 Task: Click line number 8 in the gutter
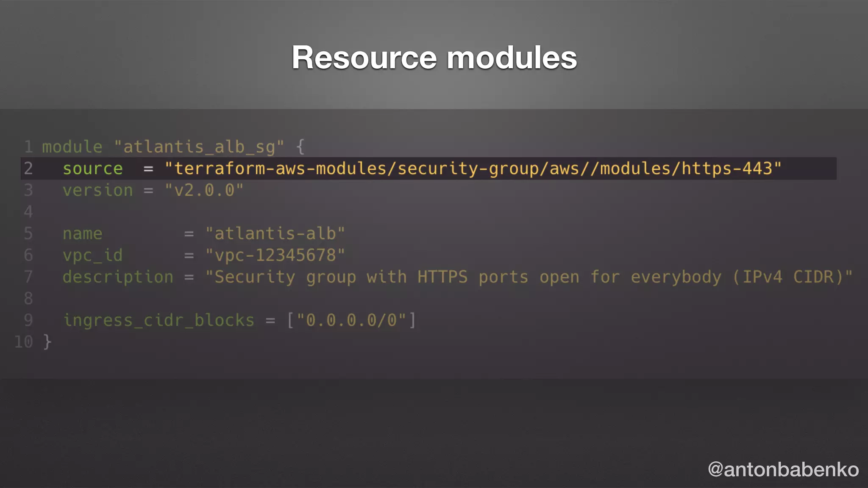tap(28, 299)
